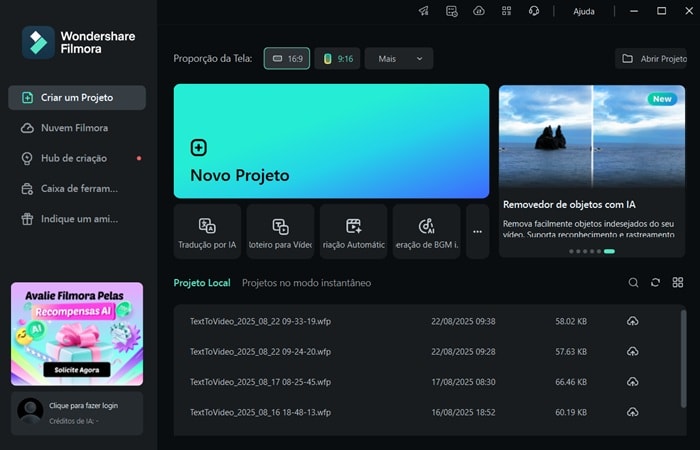The height and width of the screenshot is (450, 700).
Task: Maximize the Filmora window
Action: click(662, 11)
